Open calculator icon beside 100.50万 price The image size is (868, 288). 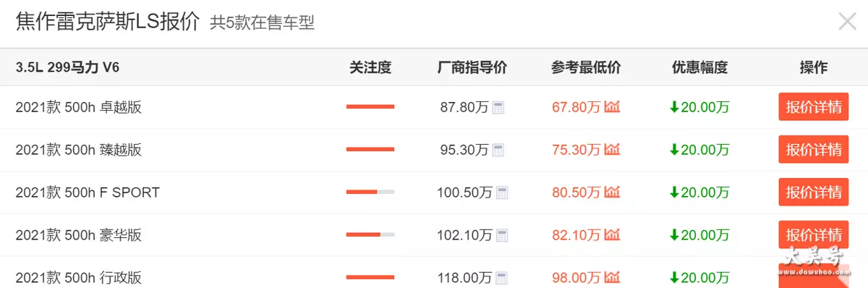(x=503, y=193)
